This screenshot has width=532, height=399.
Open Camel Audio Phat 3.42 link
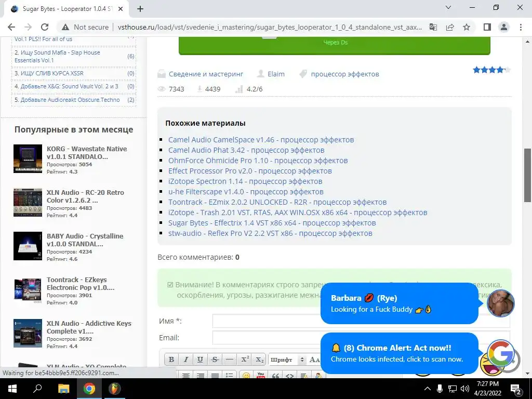[246, 150]
